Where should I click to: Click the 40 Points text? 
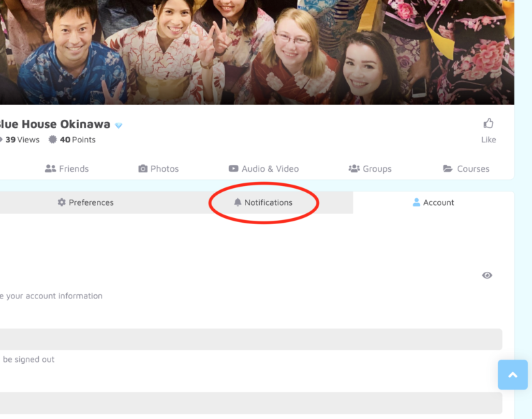click(77, 140)
